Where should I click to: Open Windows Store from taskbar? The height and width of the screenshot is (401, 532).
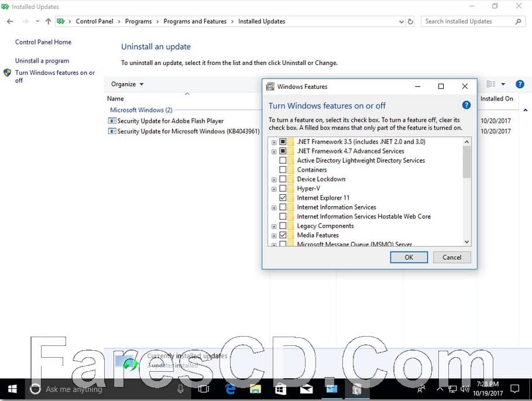click(280, 389)
